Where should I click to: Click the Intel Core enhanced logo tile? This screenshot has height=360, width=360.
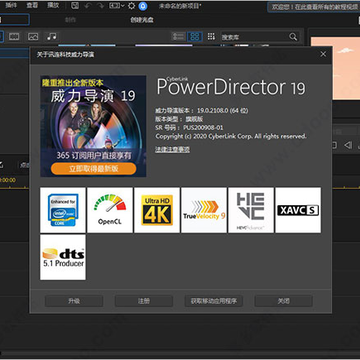[x=63, y=210]
